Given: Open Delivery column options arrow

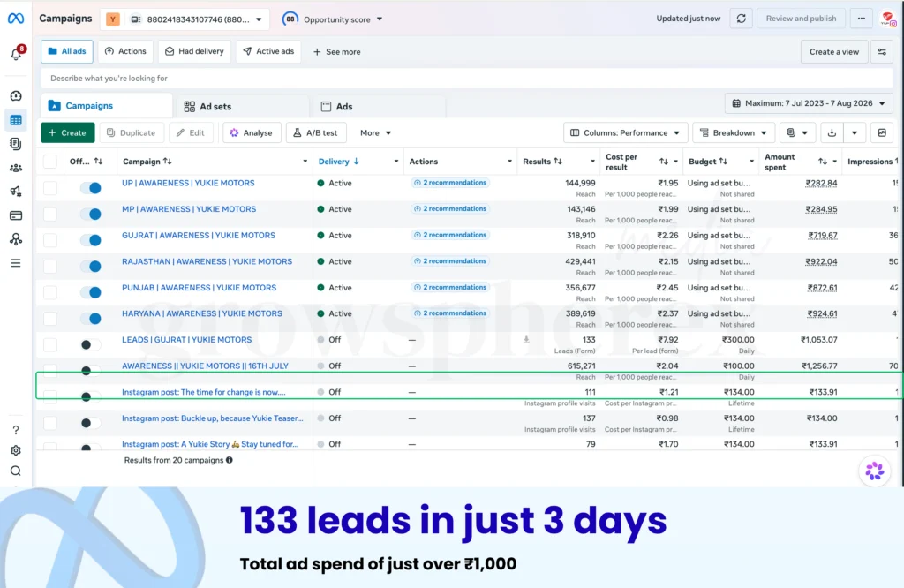Looking at the screenshot, I should (x=396, y=162).
